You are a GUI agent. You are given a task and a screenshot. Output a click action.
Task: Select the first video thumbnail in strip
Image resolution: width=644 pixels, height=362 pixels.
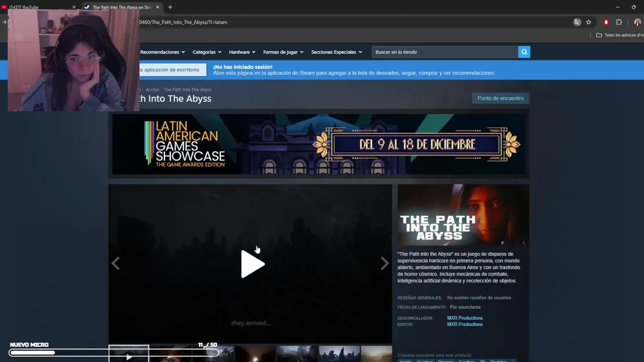(x=129, y=353)
